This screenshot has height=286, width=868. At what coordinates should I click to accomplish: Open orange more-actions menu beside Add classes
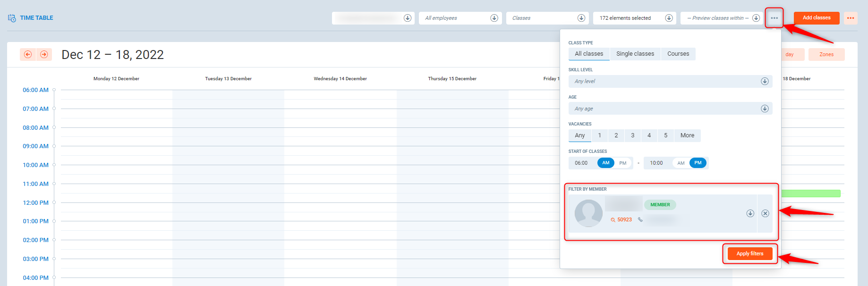pos(851,18)
